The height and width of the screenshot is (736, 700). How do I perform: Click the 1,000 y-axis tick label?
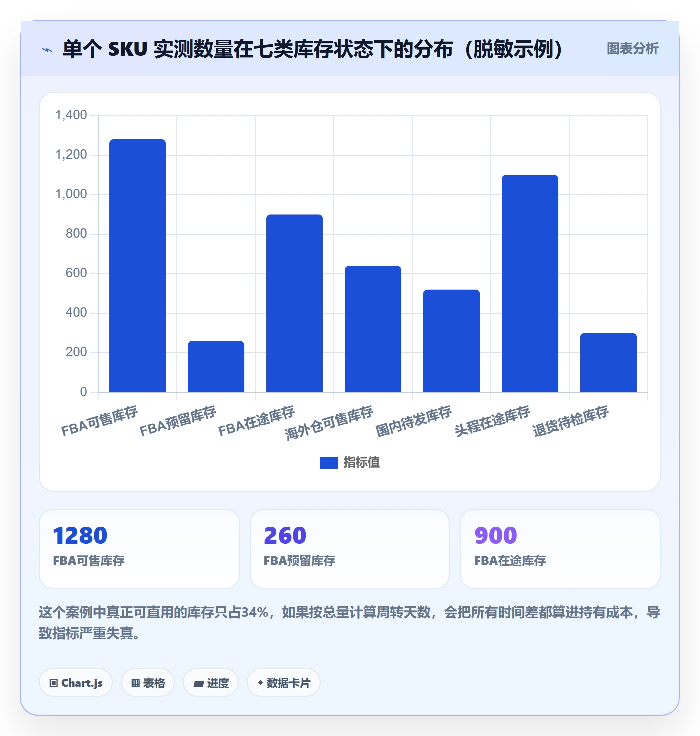point(71,194)
